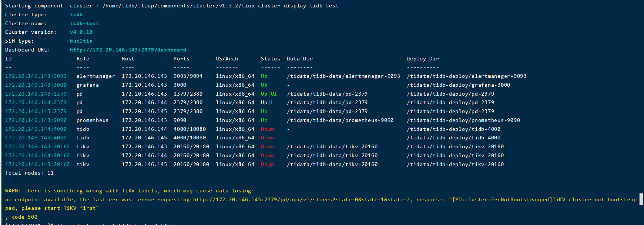Image resolution: width=644 pixels, height=225 pixels.
Task: Click the tidb node ID 172.20.146.144:4000
Action: click(36, 129)
